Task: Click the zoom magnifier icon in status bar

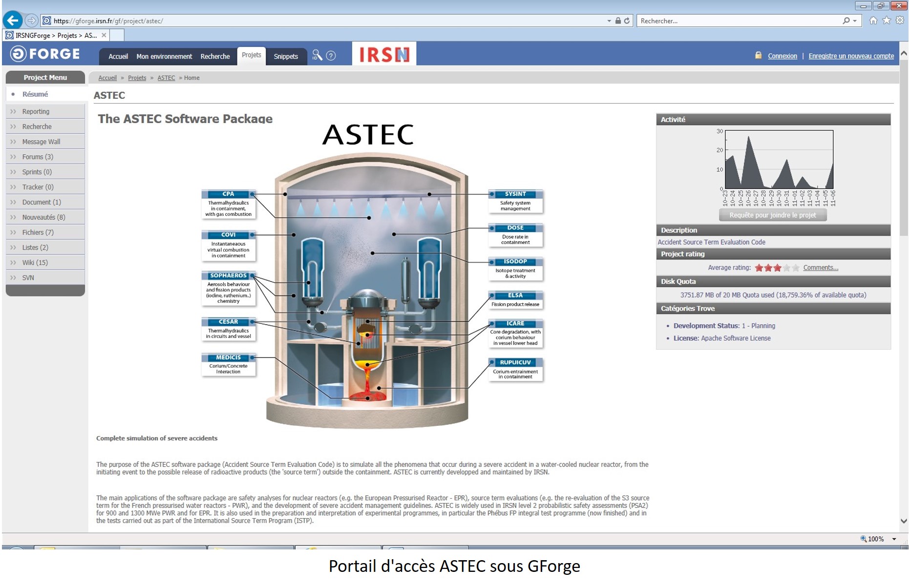Action: click(864, 539)
